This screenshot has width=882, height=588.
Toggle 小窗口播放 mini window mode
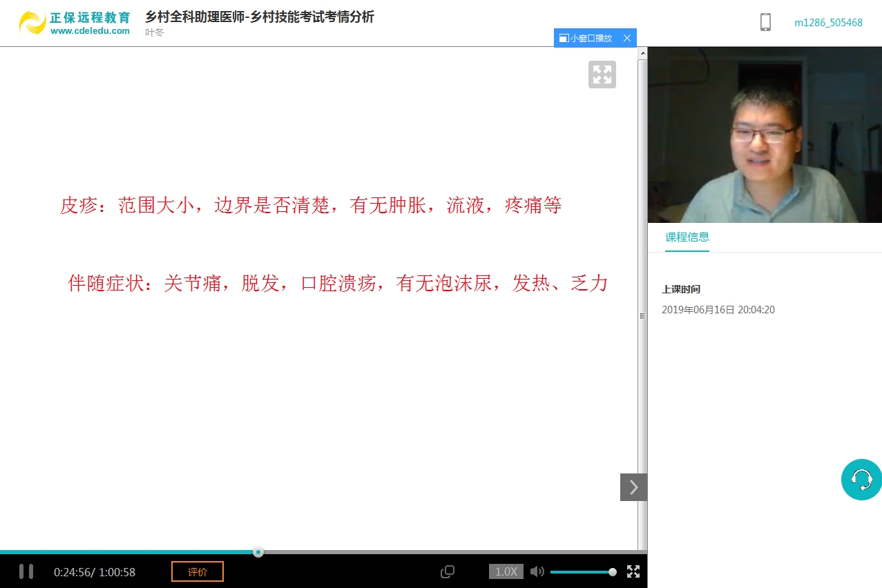[x=586, y=38]
